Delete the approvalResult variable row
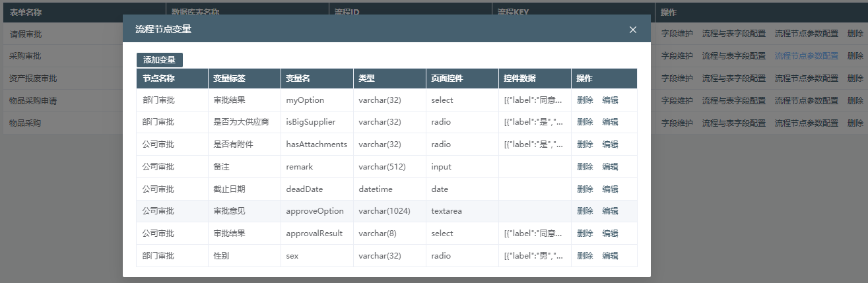Image resolution: width=868 pixels, height=283 pixels. [x=585, y=234]
